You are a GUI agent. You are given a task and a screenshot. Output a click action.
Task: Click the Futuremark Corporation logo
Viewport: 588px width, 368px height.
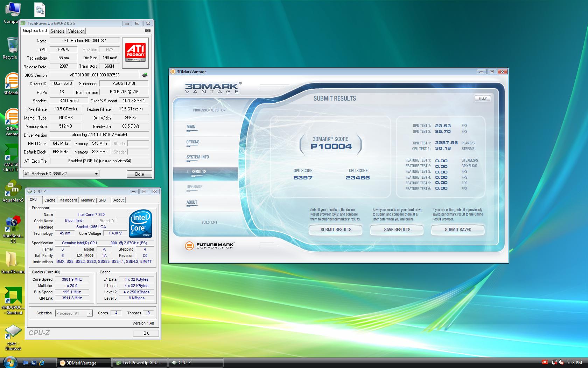(x=209, y=246)
